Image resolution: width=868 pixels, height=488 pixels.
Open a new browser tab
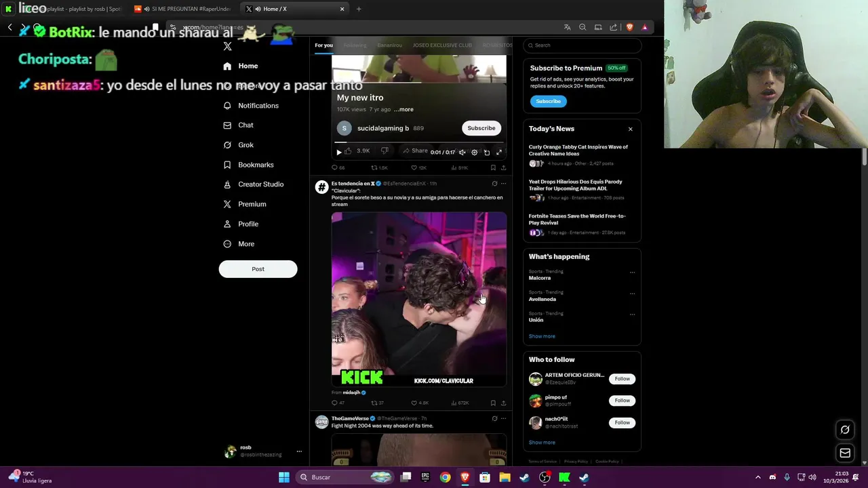tap(359, 9)
